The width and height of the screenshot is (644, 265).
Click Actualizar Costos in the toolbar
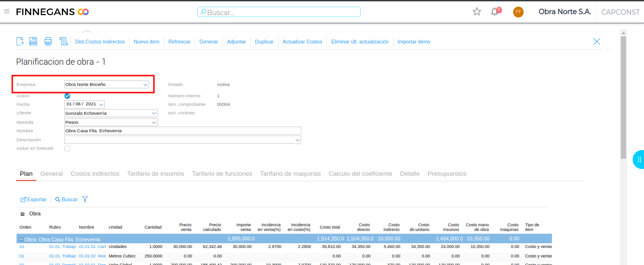[302, 42]
